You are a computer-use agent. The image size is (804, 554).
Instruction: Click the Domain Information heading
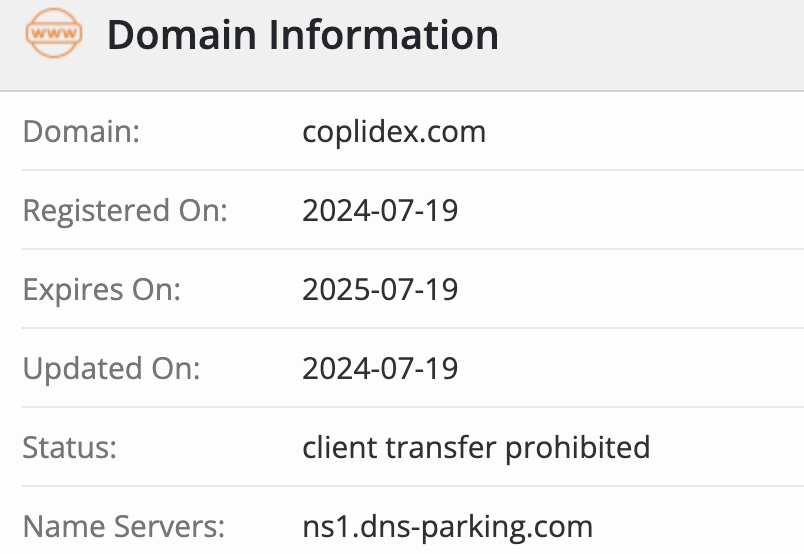coord(303,35)
